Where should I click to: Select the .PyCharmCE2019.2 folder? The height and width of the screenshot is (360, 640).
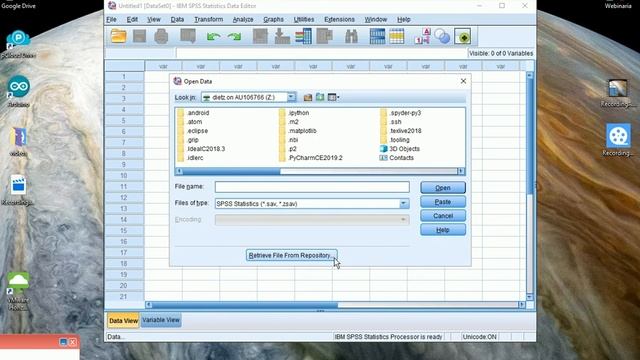tap(311, 158)
